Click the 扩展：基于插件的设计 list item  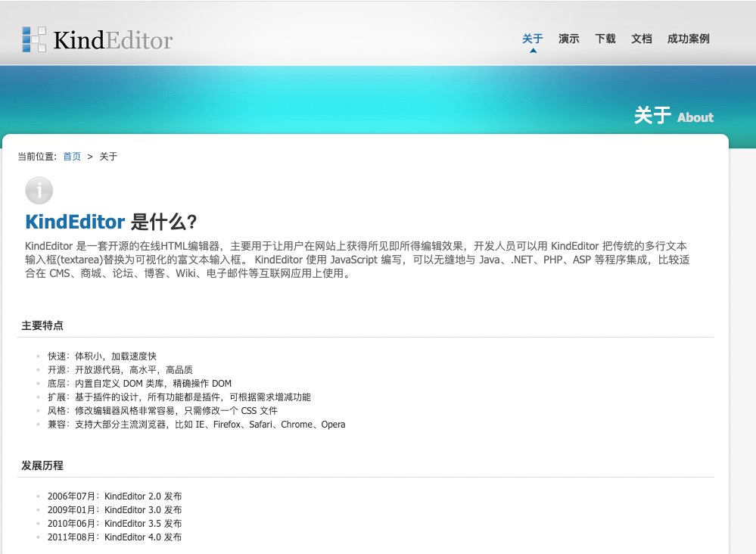pos(179,397)
